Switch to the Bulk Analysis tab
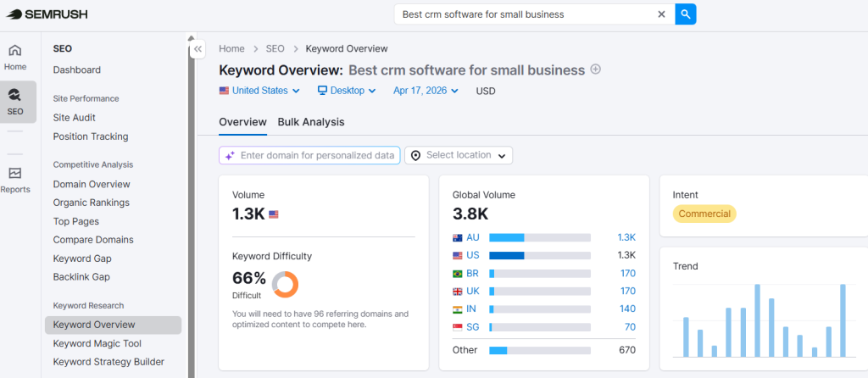Viewport: 868px width, 378px height. (311, 122)
